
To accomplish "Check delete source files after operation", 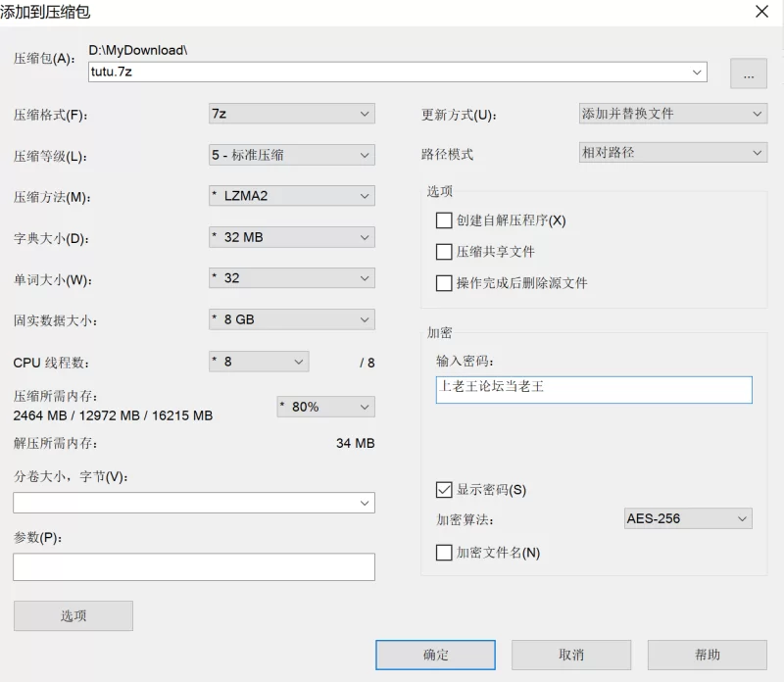I will [444, 283].
